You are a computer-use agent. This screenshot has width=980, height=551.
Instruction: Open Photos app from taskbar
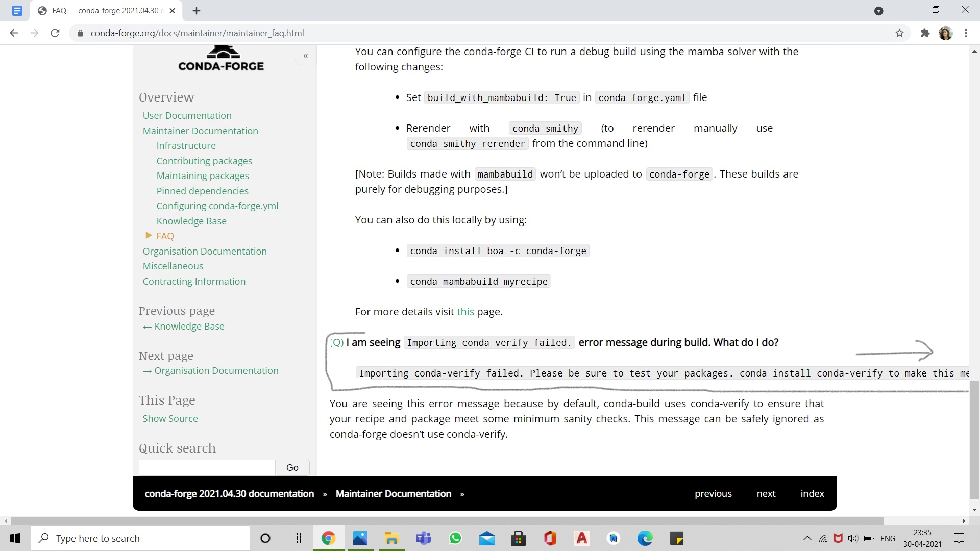point(360,538)
